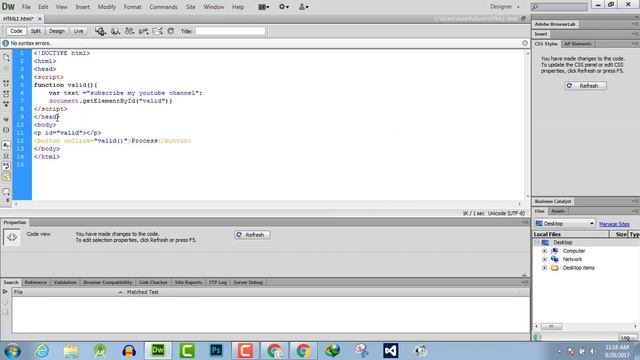The image size is (640, 360).
Task: Switch to Split view
Action: point(36,31)
